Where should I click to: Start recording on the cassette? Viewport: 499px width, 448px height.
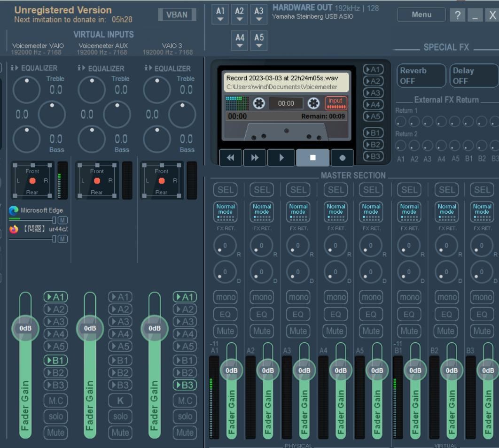(x=342, y=157)
